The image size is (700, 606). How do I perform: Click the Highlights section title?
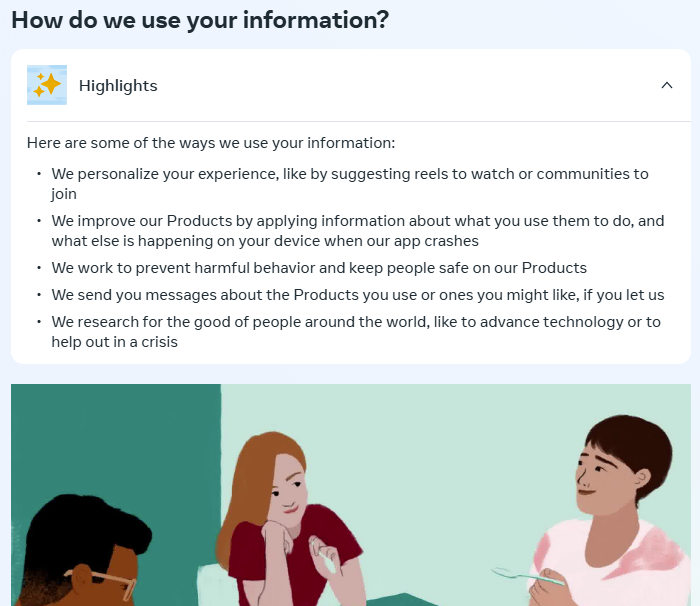click(118, 86)
